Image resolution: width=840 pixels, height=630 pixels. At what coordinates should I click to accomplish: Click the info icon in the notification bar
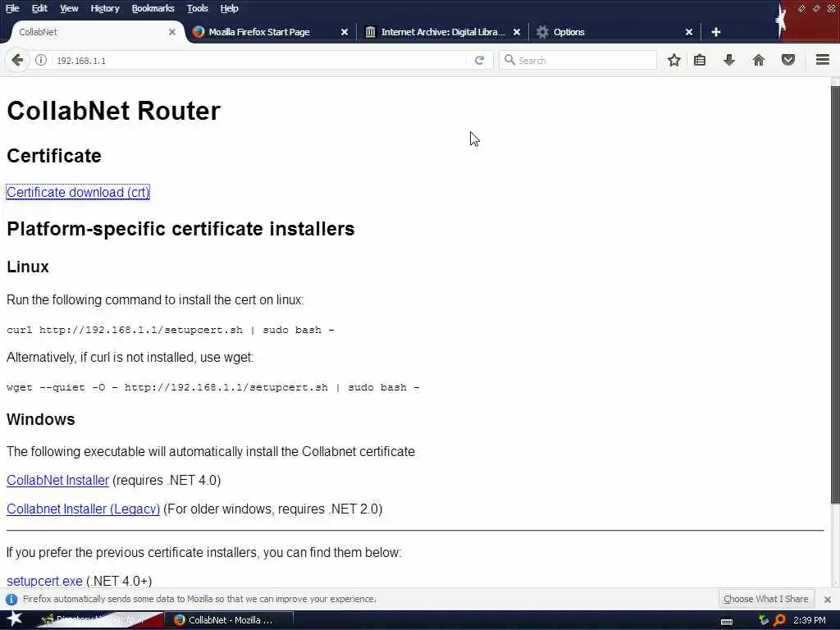11,599
